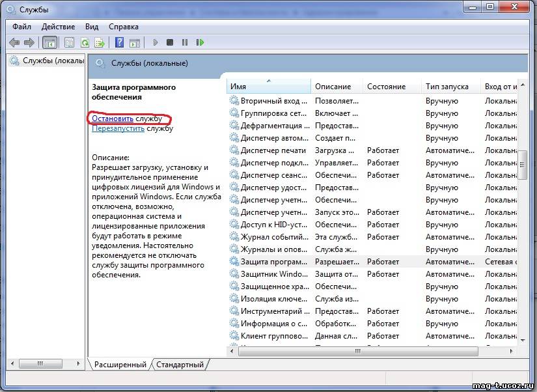Viewport: 537px width, 392px height.
Task: Click the Back arrow toolbar icon
Action: pos(14,42)
